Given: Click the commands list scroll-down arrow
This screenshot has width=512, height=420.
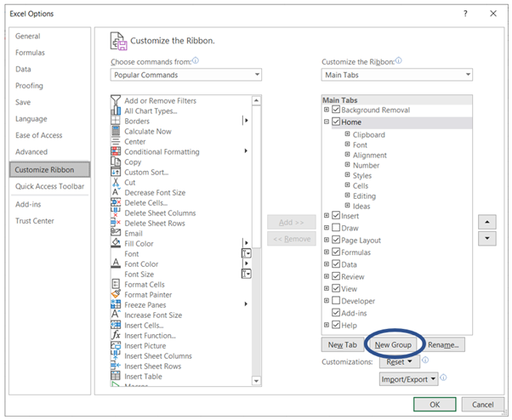Looking at the screenshot, I should click(x=256, y=381).
